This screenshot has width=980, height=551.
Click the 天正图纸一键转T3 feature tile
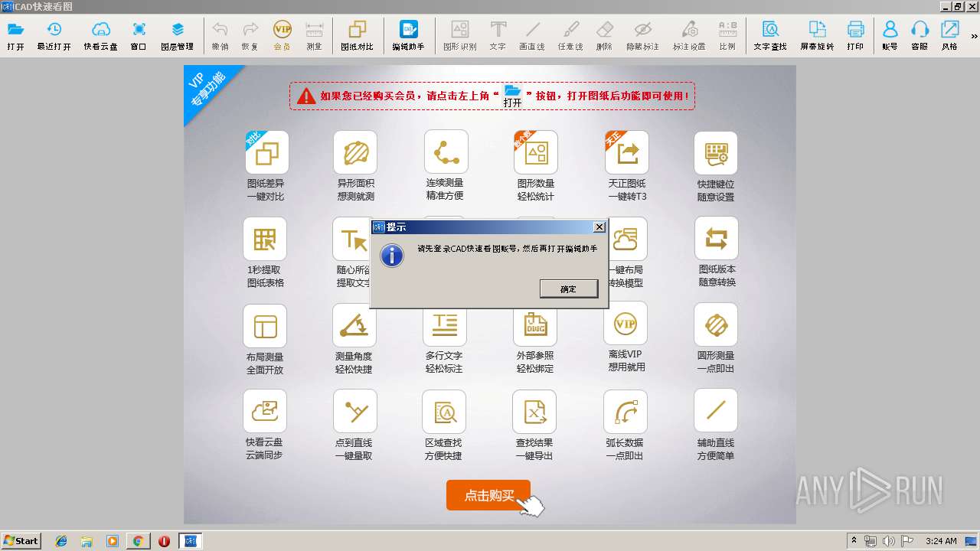point(627,166)
